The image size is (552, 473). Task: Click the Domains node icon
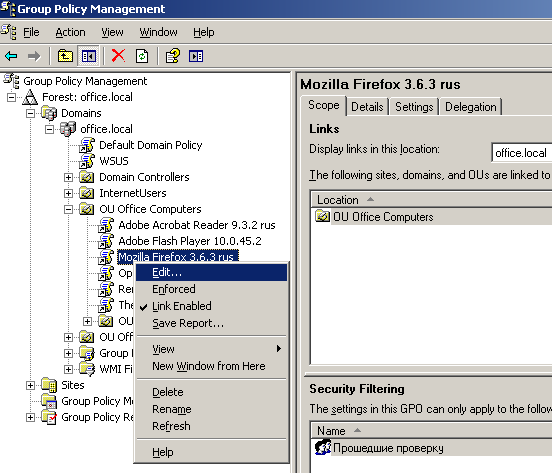[x=49, y=113]
